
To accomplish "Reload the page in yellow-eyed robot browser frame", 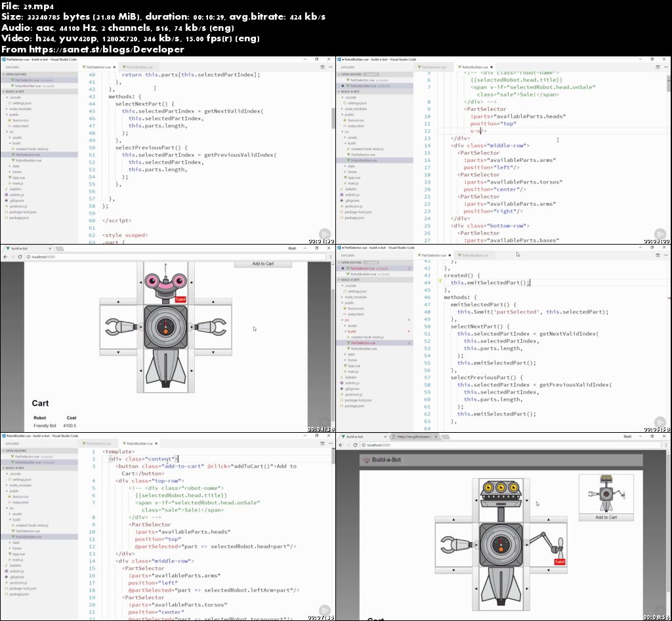I will click(355, 445).
